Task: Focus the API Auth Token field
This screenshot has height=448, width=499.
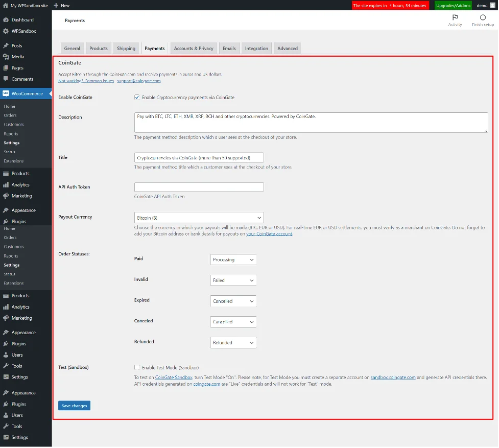Action: [x=199, y=187]
